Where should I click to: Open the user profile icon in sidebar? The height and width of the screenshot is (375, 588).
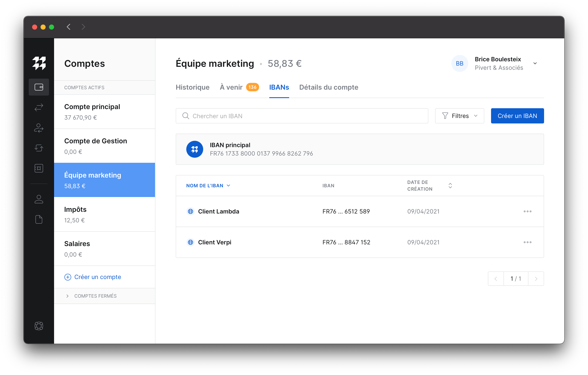(39, 199)
